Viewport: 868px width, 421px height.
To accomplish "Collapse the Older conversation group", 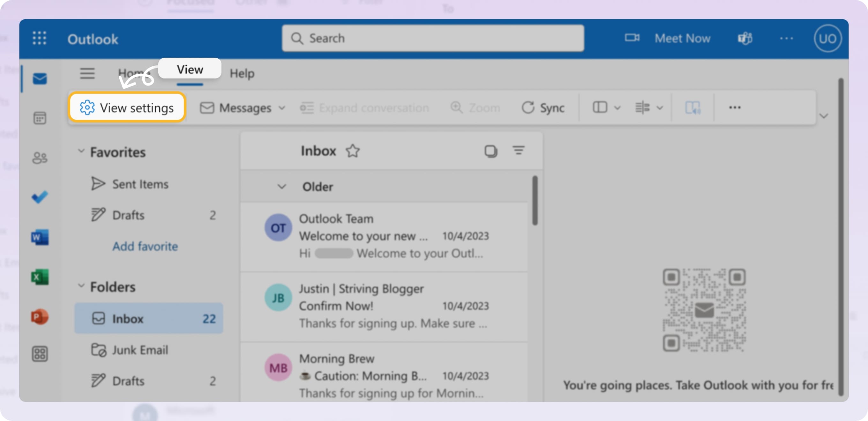I will tap(282, 186).
